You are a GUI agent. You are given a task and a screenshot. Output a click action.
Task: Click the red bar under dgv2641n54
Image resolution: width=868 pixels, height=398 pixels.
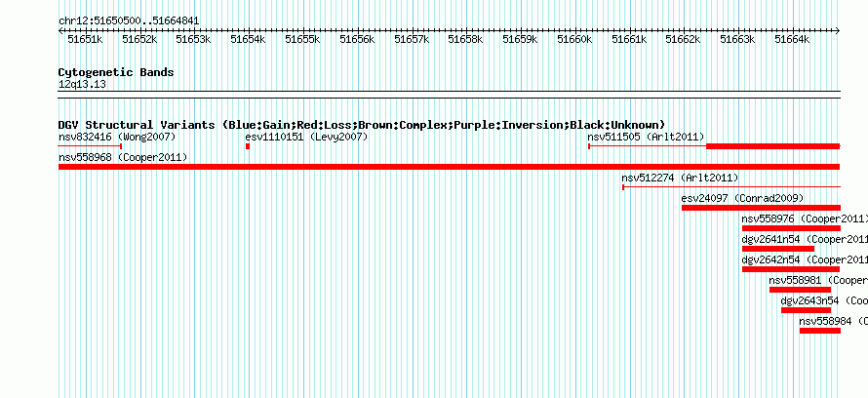click(x=777, y=249)
